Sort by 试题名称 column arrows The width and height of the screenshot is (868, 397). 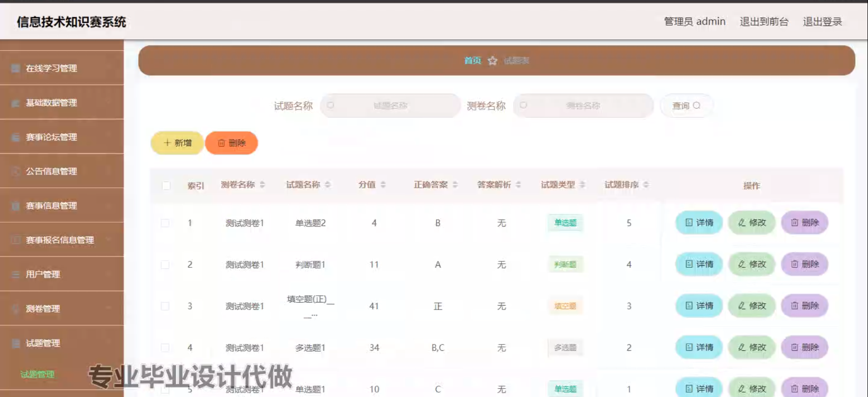click(328, 185)
